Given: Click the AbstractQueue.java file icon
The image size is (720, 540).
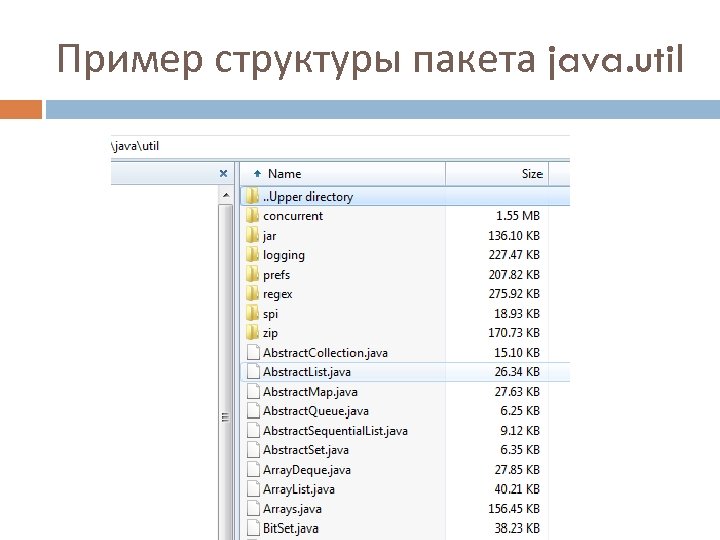Looking at the screenshot, I should coord(253,411).
